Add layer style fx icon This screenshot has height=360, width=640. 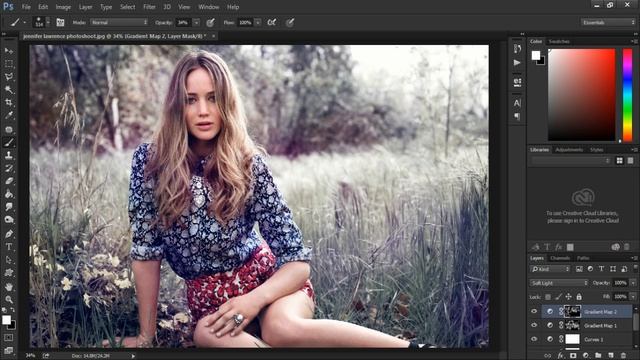click(561, 356)
